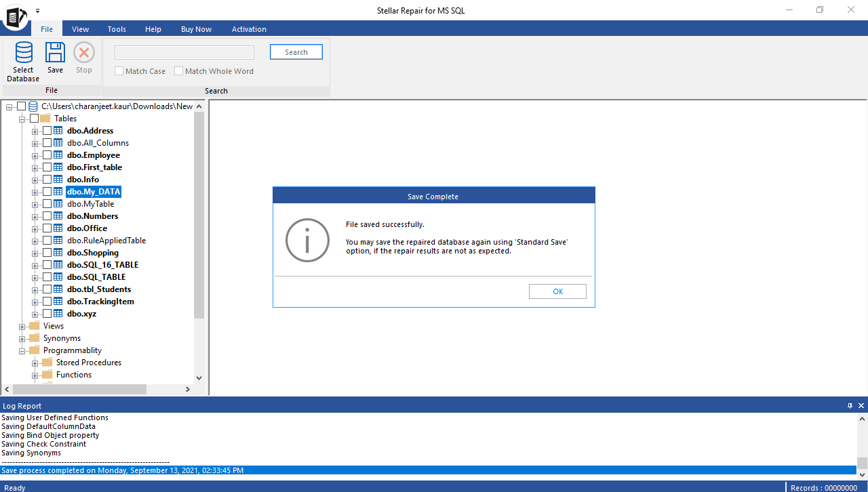Screen dimensions: 868x492
Task: Check the dbo.My_DATA checkbox
Action: (47, 192)
